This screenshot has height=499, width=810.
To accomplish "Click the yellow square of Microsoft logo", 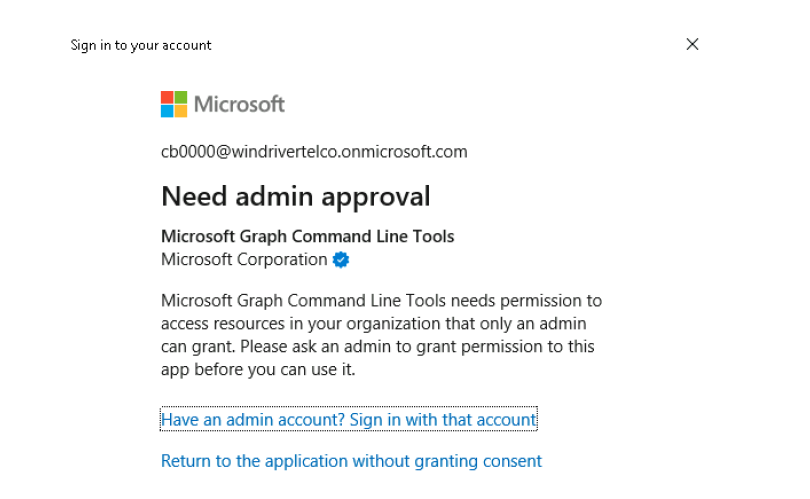I will [181, 111].
